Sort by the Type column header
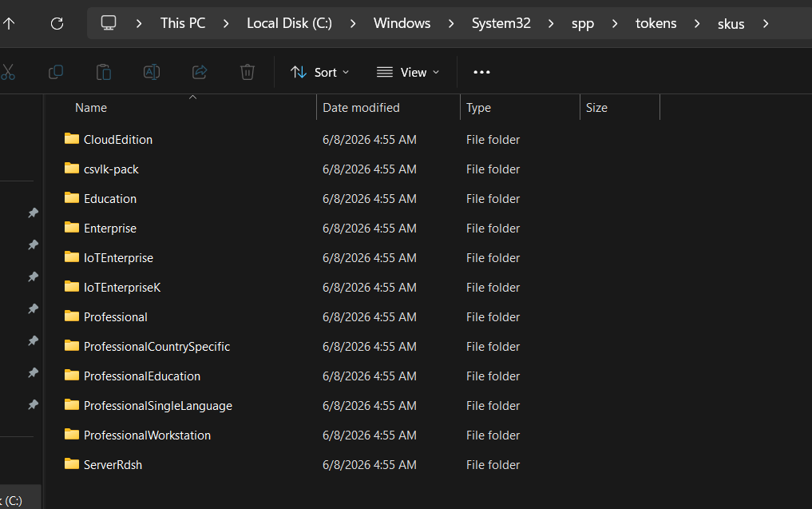 coord(478,108)
